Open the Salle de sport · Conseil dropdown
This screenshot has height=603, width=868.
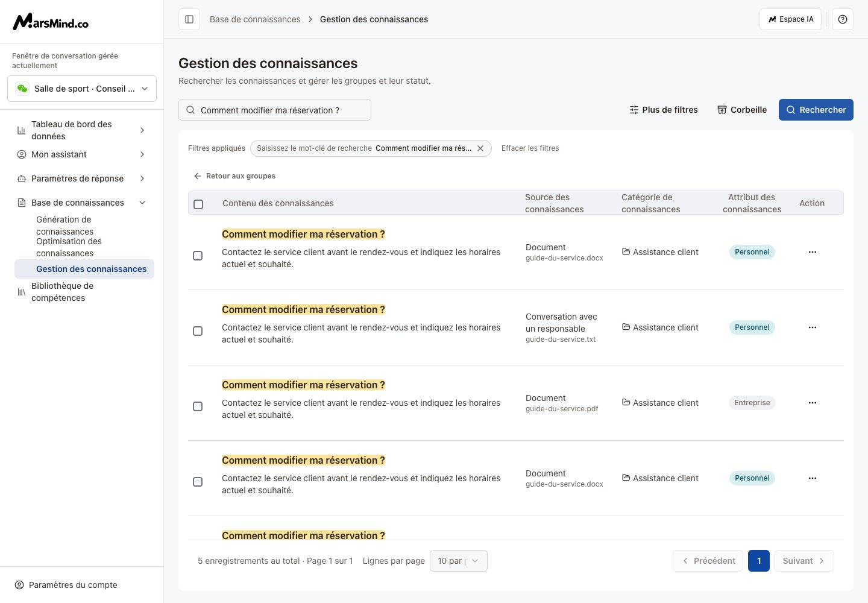82,89
